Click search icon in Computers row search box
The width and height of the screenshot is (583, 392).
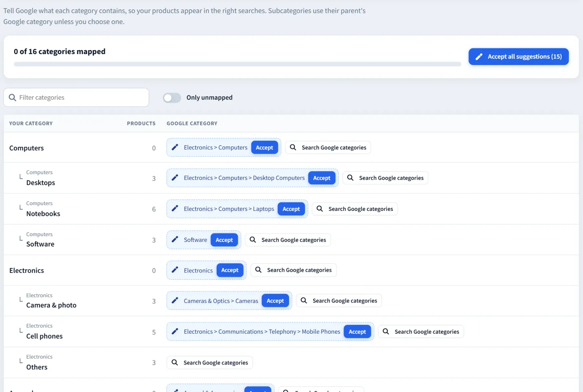tap(293, 147)
